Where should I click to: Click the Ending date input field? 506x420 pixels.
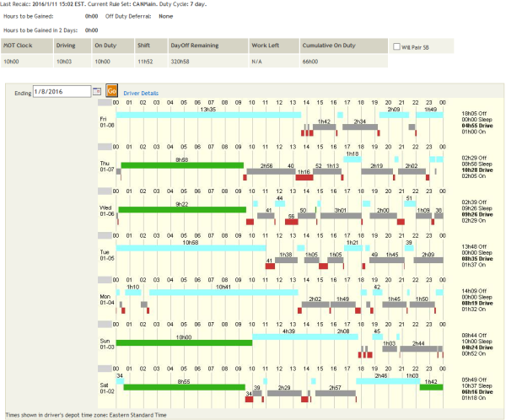pyautogui.click(x=61, y=91)
